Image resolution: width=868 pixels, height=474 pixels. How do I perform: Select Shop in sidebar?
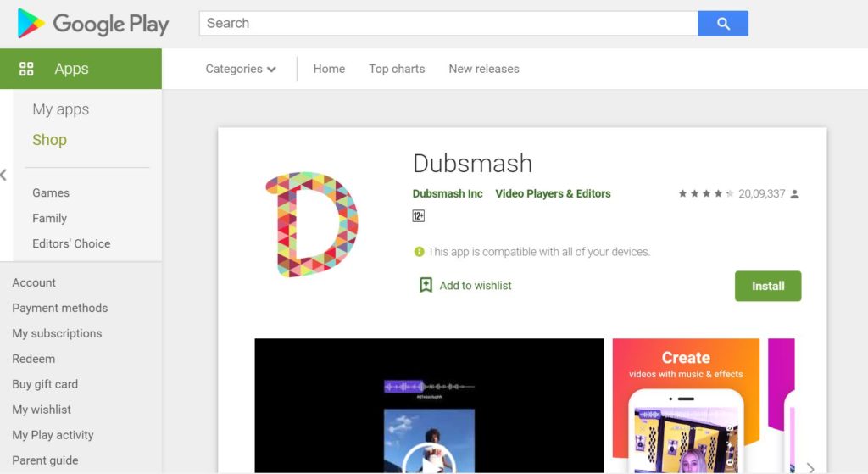click(x=49, y=140)
